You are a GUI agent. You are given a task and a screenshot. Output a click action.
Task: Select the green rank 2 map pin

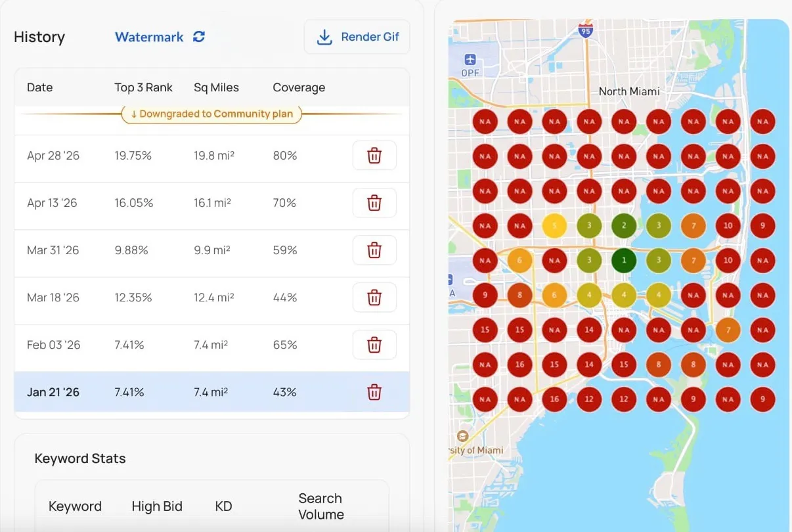pos(624,225)
